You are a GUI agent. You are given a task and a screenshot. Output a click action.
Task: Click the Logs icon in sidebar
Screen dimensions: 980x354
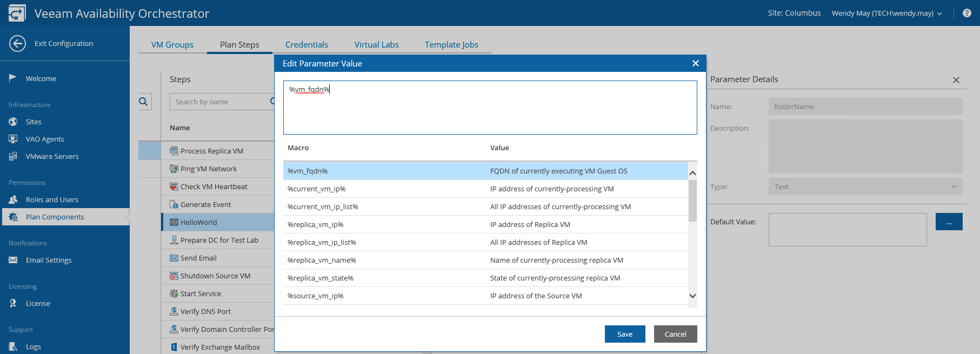pos(13,346)
